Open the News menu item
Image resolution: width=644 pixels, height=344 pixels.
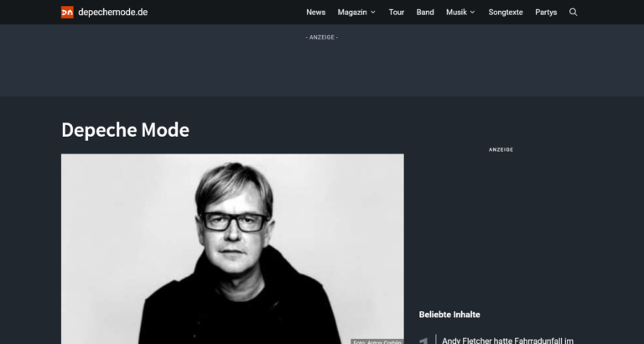point(316,13)
